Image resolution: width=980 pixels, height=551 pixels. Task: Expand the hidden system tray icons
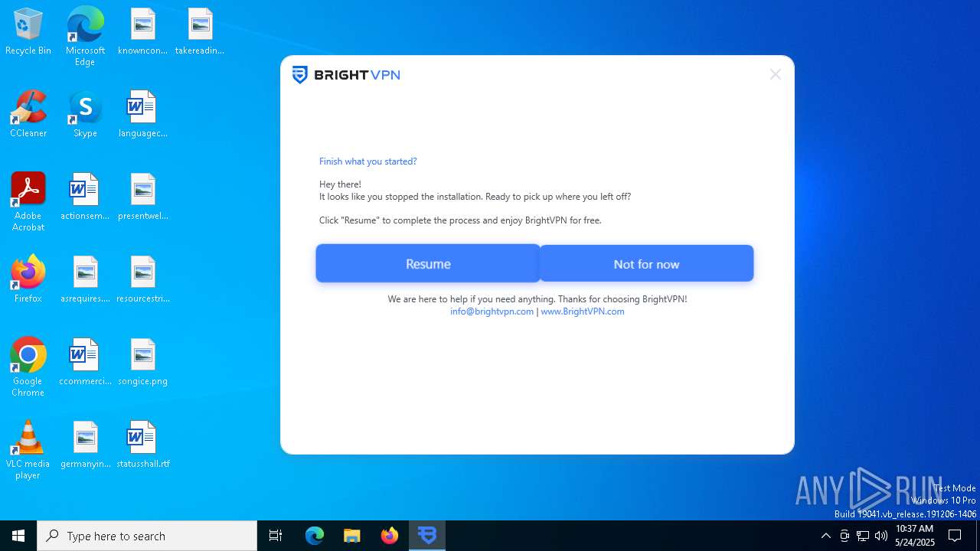click(825, 536)
